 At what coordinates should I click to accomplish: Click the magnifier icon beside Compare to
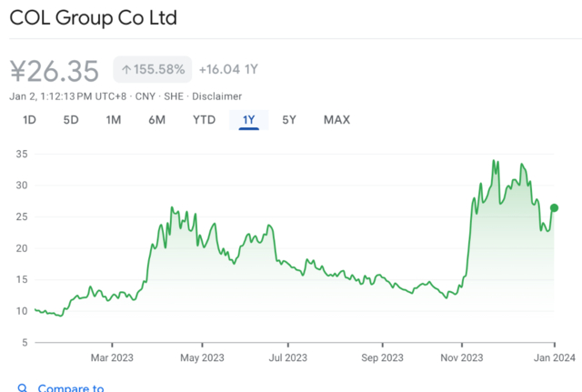pos(22,388)
